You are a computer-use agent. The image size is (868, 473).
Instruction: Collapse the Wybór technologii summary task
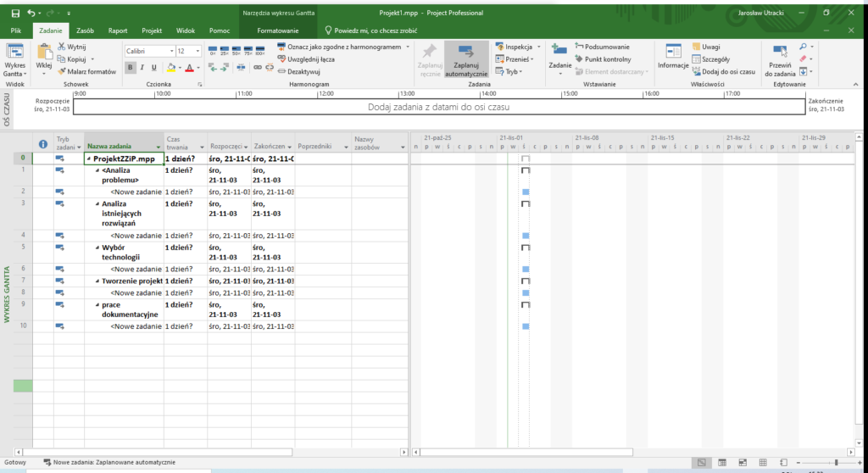[x=97, y=248]
